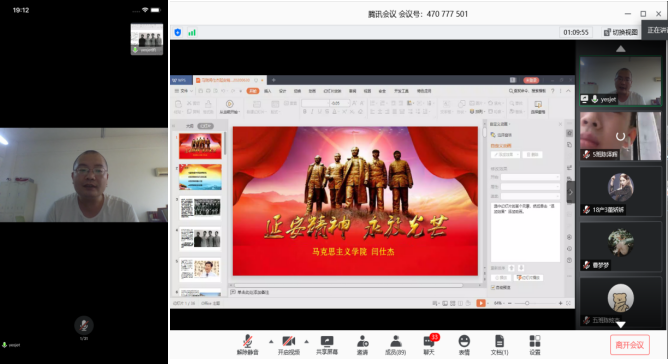Click the green network signal icon
The image size is (668, 364).
point(192,32)
